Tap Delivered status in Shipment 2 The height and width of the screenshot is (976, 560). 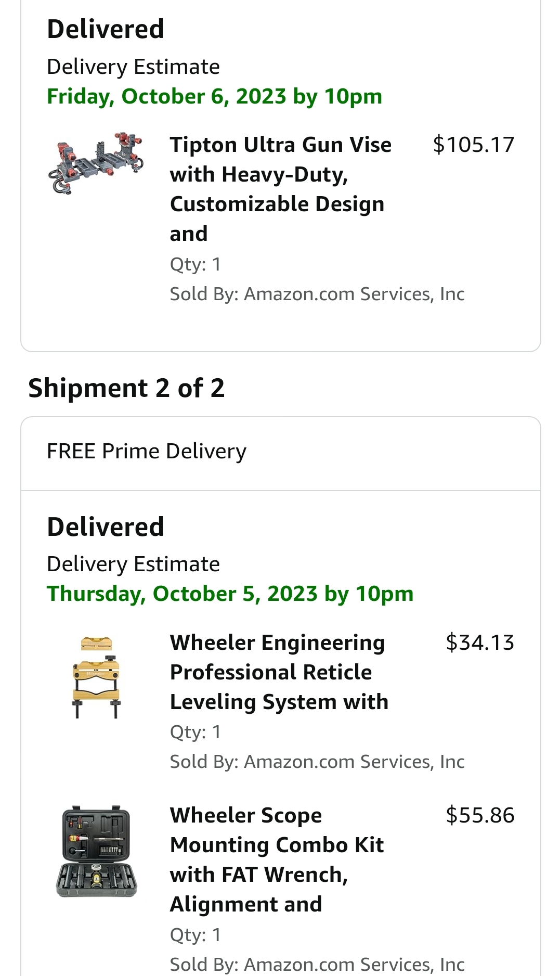coord(106,527)
